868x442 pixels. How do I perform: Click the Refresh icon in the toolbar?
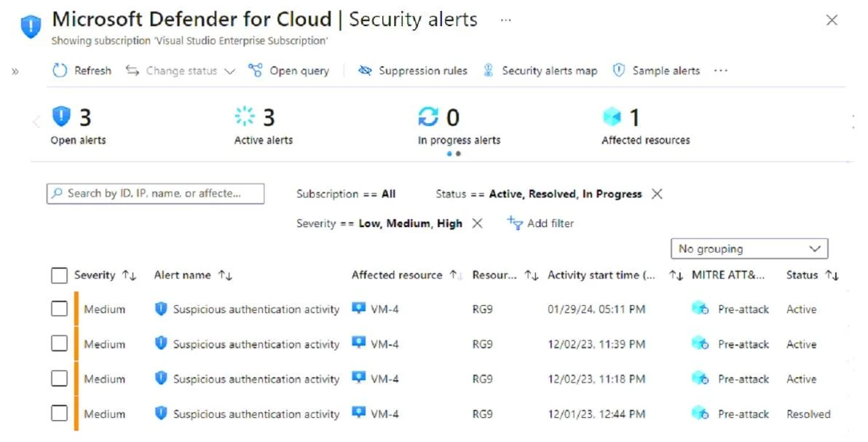click(x=60, y=71)
